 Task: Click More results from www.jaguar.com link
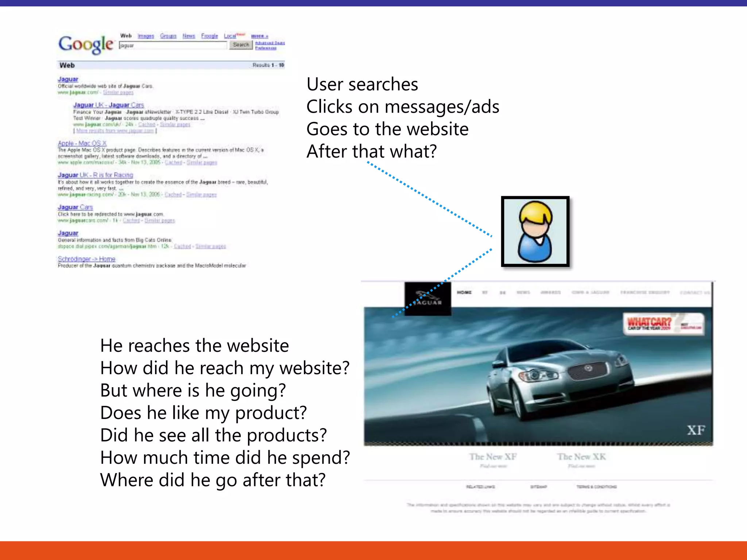click(x=115, y=131)
